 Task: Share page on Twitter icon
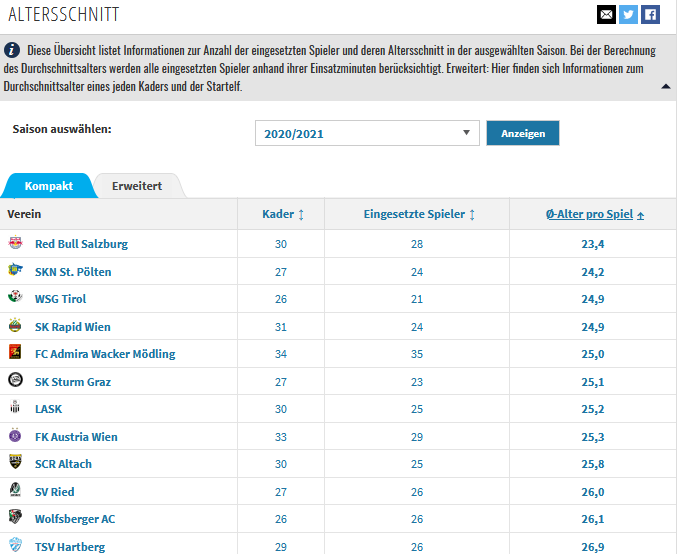click(628, 15)
